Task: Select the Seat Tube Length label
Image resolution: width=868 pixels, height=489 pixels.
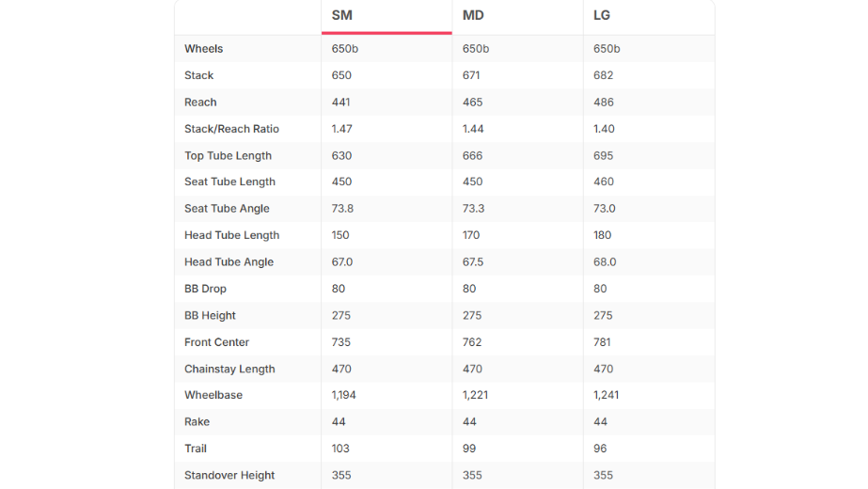Action: 229,181
